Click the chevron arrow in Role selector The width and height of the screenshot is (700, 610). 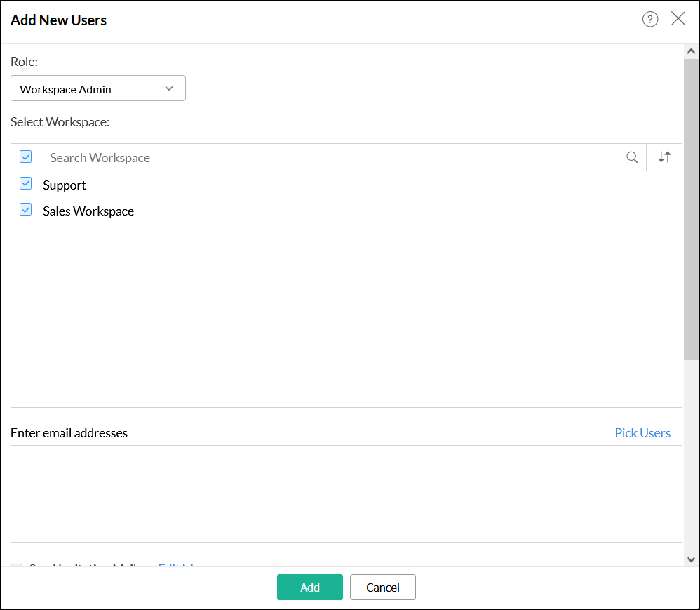click(168, 88)
